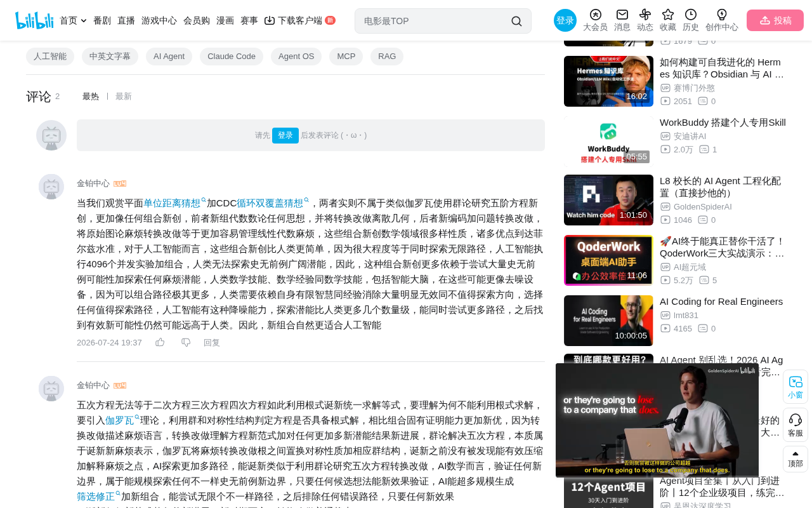Open L8 校长 video thumbnail
The height and width of the screenshot is (508, 812).
pyautogui.click(x=608, y=200)
